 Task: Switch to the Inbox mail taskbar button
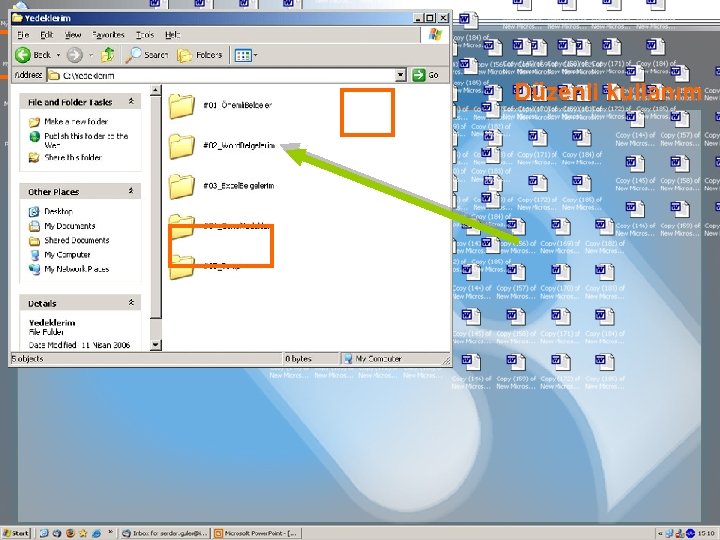165,533
